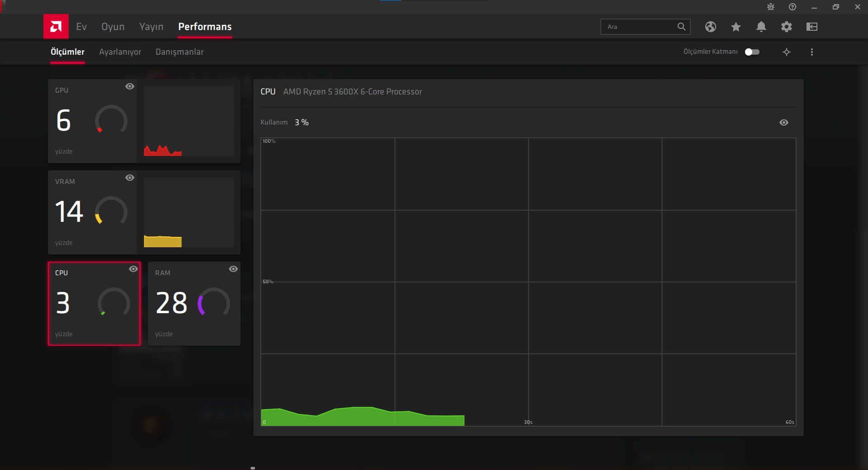868x470 pixels.
Task: Switch to the Oyun tab
Action: pos(113,27)
